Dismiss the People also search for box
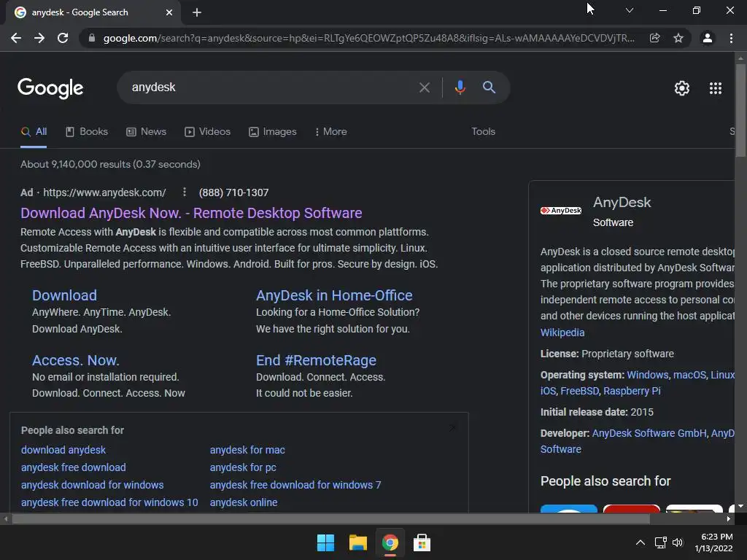 [452, 427]
